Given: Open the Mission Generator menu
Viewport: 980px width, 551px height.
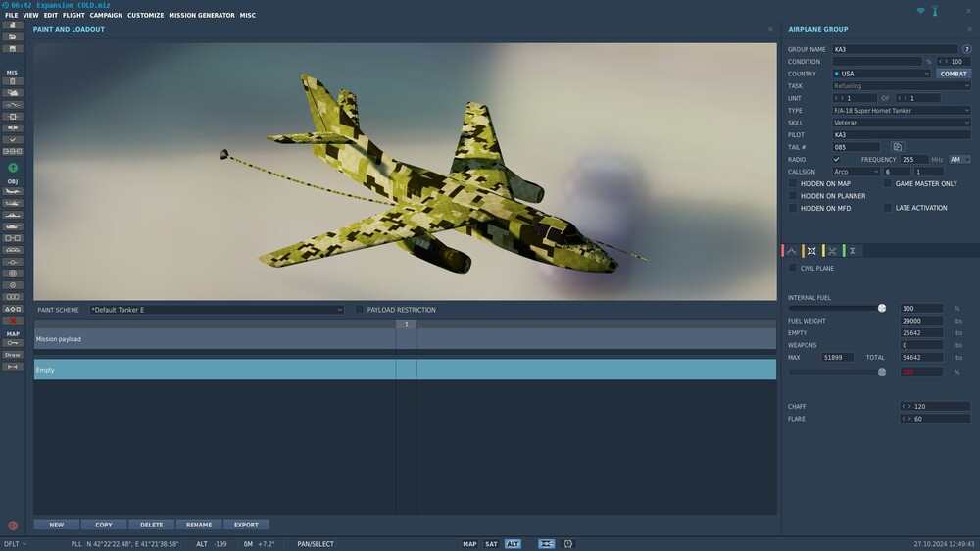Looking at the screenshot, I should 202,16.
